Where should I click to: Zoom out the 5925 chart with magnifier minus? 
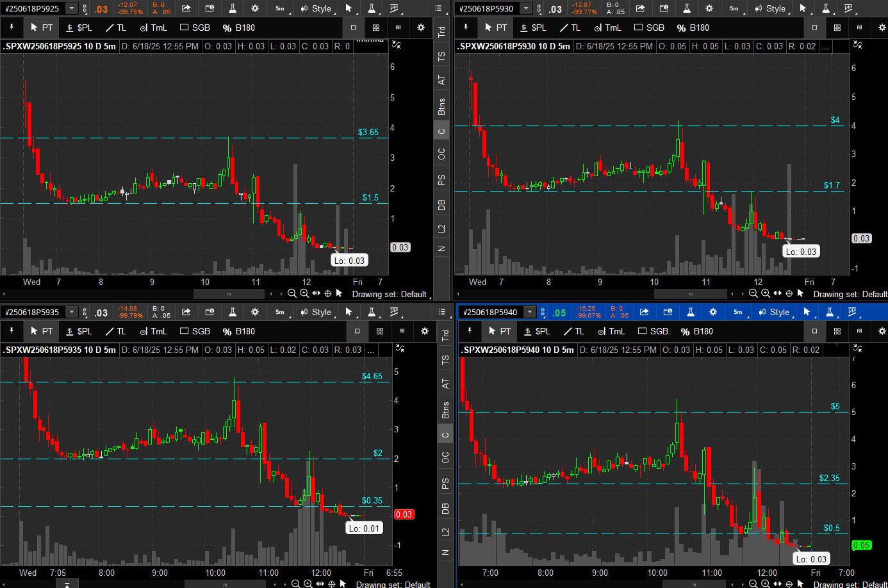[x=292, y=293]
